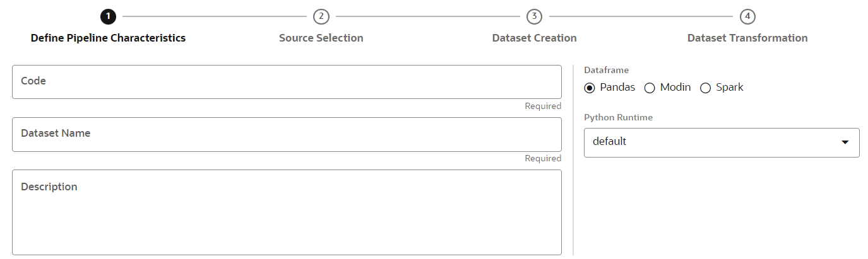Screen dimensions: 868x259
Task: Select the Modin dataframe option
Action: (650, 88)
